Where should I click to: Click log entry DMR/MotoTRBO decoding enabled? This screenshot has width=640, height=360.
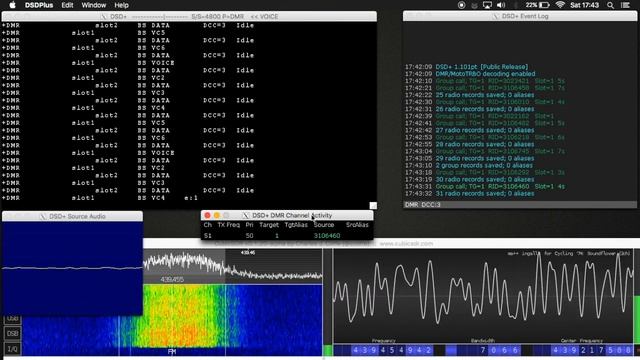click(x=485, y=74)
